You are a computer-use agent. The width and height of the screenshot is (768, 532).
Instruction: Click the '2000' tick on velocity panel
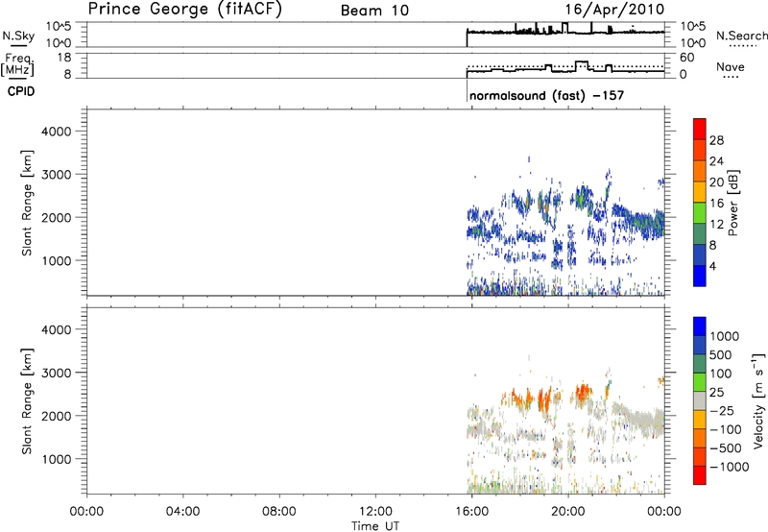point(56,416)
